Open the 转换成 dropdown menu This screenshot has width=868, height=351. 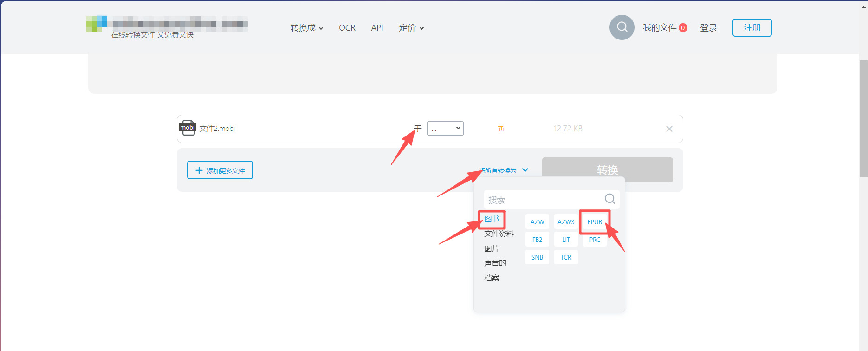tap(307, 28)
